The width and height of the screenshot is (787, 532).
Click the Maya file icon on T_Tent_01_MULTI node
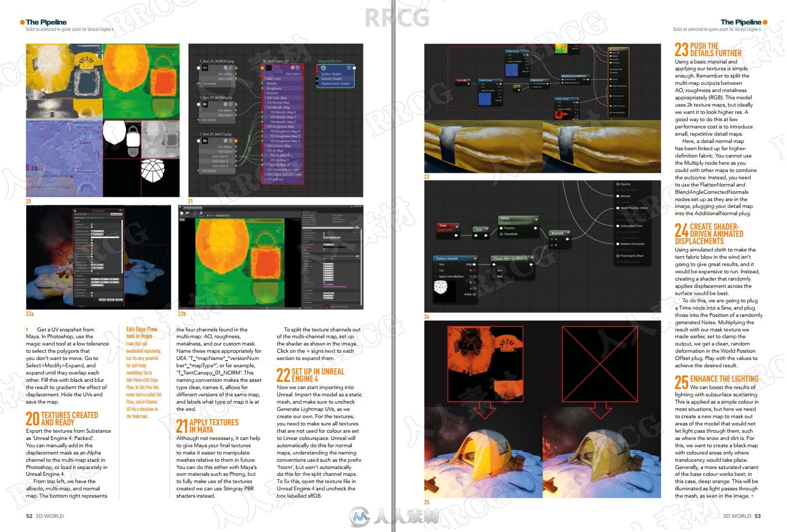[205, 141]
